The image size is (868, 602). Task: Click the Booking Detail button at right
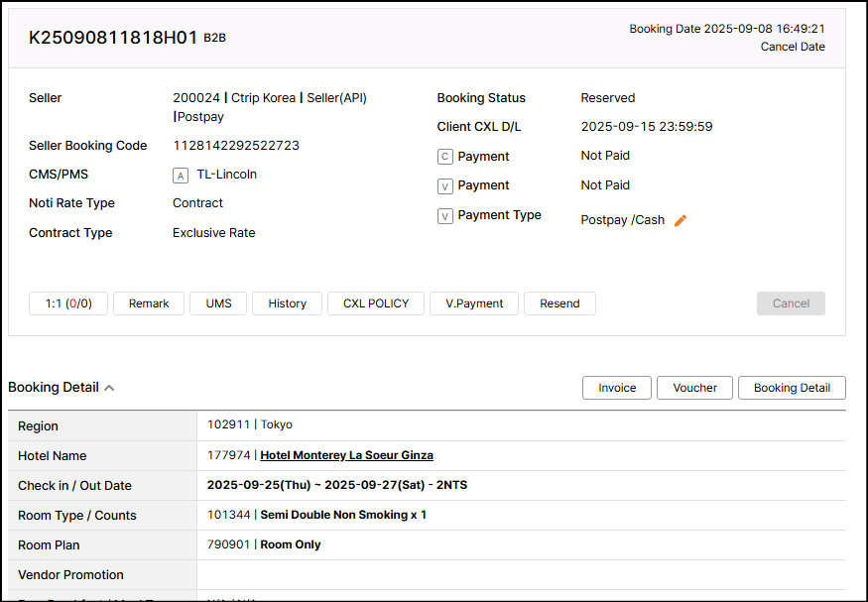[x=792, y=388]
